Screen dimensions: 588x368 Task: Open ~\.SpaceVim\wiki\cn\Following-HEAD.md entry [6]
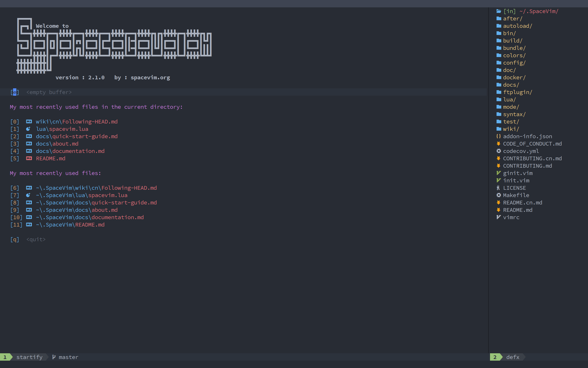point(96,188)
